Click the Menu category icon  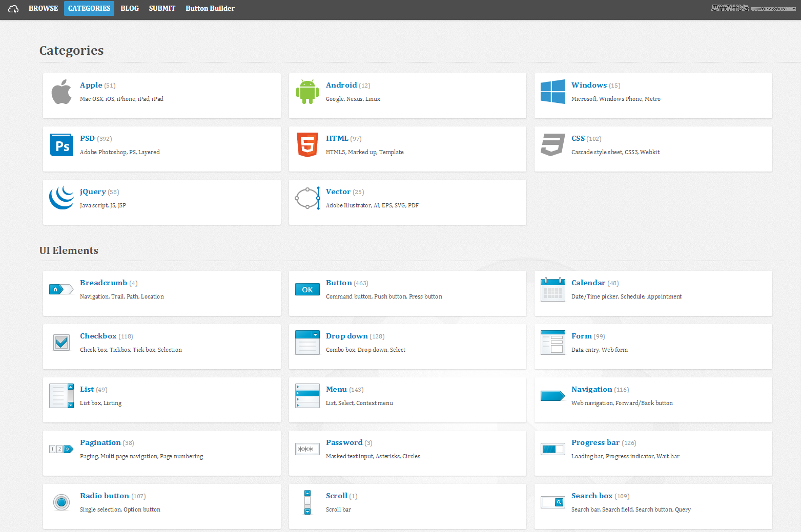click(307, 396)
